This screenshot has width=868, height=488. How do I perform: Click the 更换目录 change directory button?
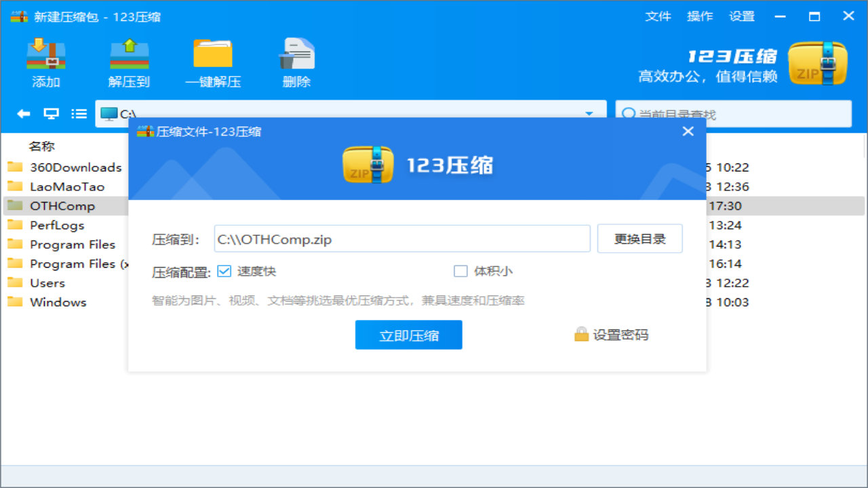pos(639,238)
